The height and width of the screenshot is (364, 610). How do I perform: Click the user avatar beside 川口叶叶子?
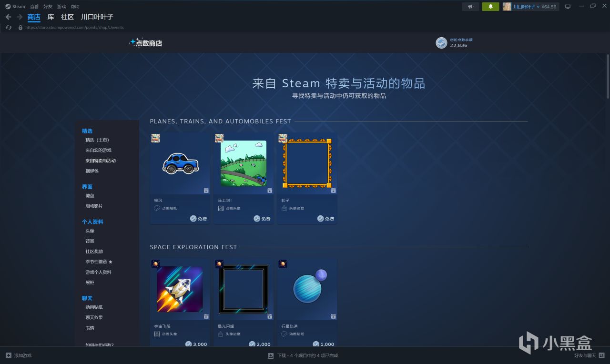tap(507, 7)
